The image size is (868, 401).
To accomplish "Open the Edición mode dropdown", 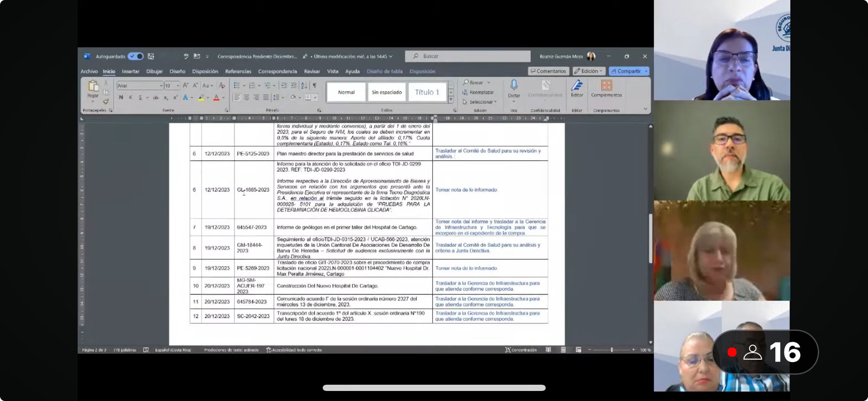I will (588, 71).
